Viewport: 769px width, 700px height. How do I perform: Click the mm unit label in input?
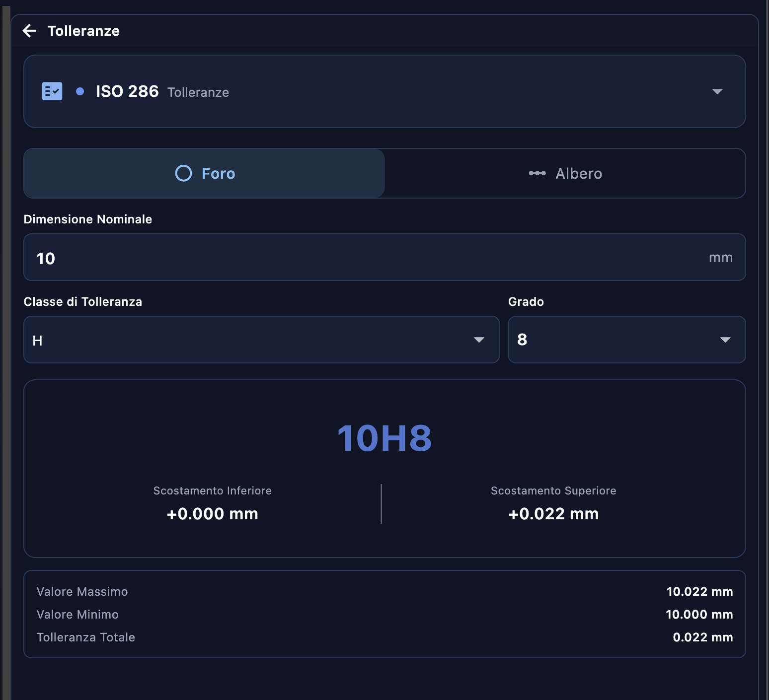coord(721,258)
